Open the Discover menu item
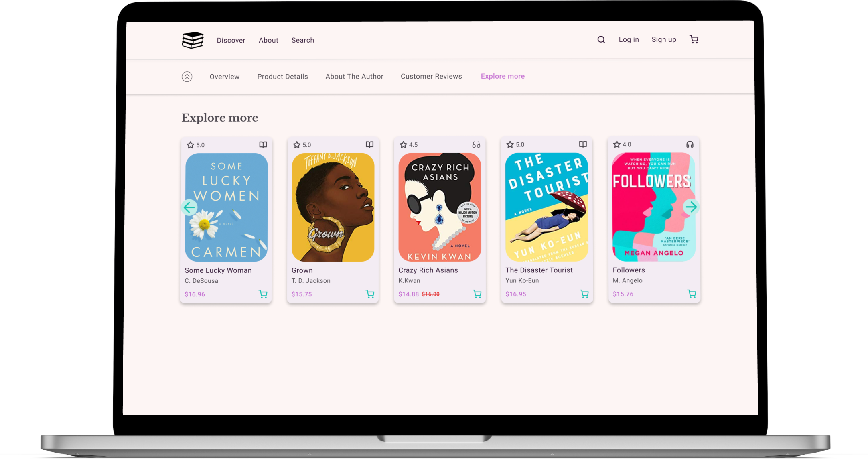The image size is (868, 465). pyautogui.click(x=231, y=40)
